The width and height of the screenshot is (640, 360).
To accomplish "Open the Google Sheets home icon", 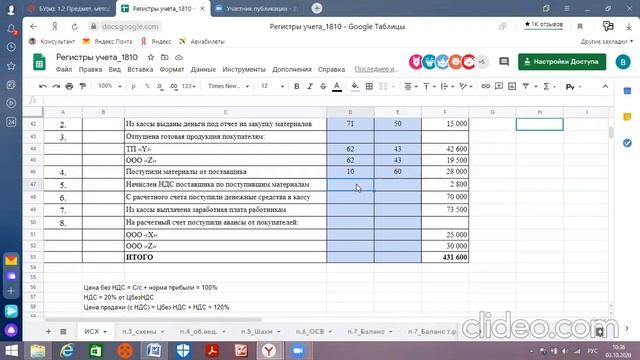I will tap(39, 62).
